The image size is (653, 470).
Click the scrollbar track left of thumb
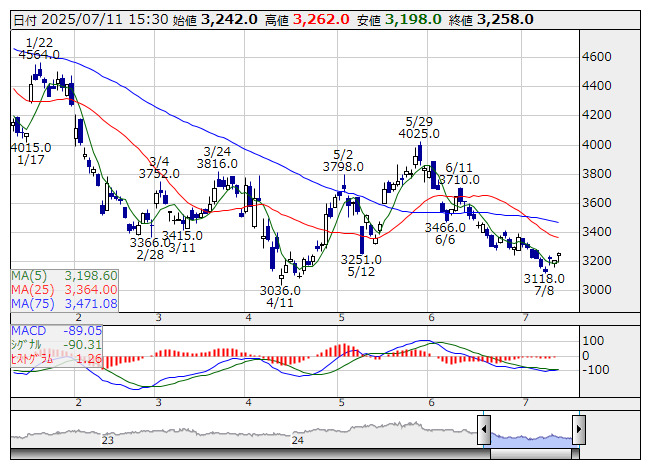[x=250, y=453]
